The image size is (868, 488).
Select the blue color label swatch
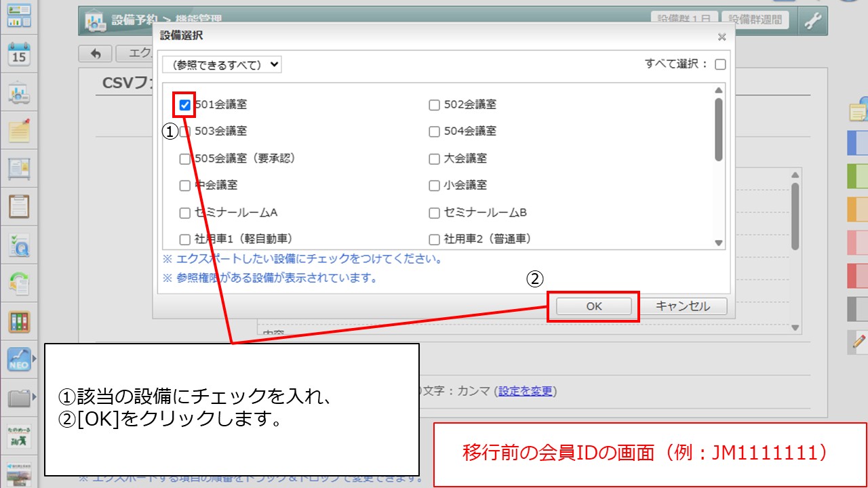(x=858, y=143)
